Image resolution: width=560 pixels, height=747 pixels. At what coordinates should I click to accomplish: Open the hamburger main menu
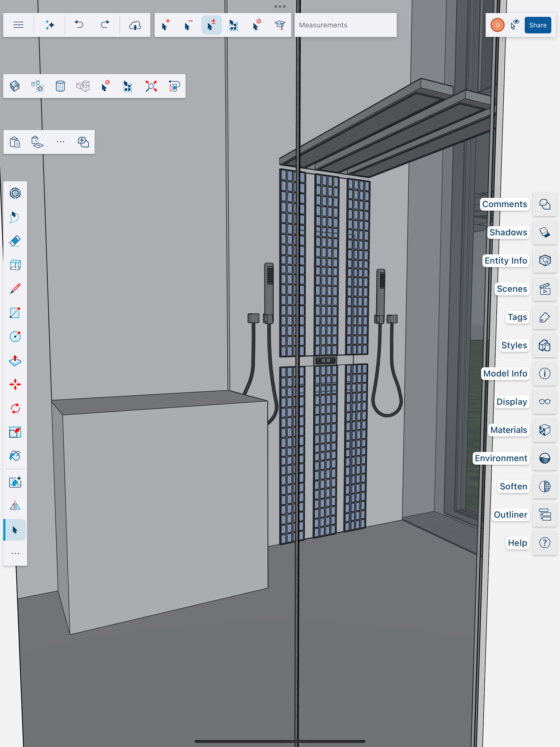point(19,25)
